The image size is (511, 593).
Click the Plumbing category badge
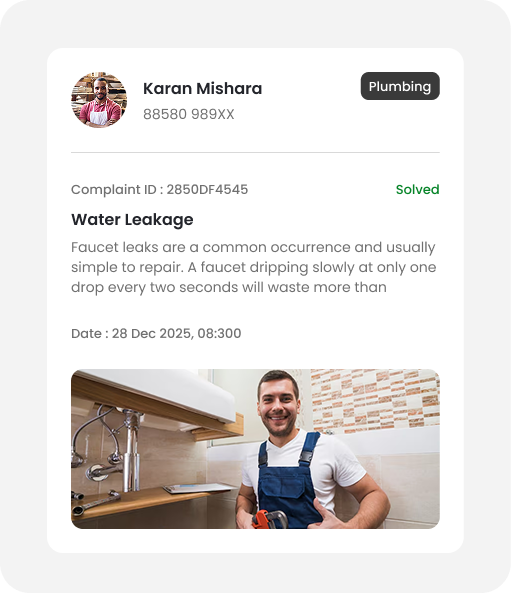click(x=400, y=86)
